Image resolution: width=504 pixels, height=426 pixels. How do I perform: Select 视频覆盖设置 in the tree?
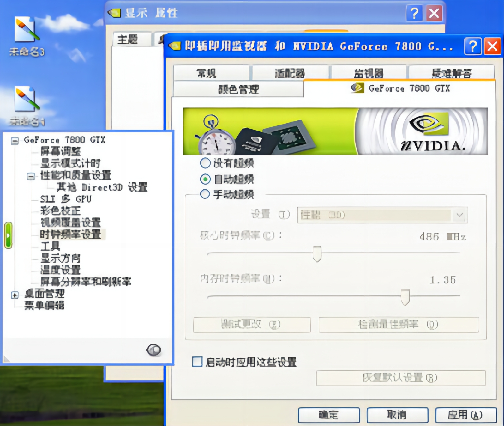70,222
